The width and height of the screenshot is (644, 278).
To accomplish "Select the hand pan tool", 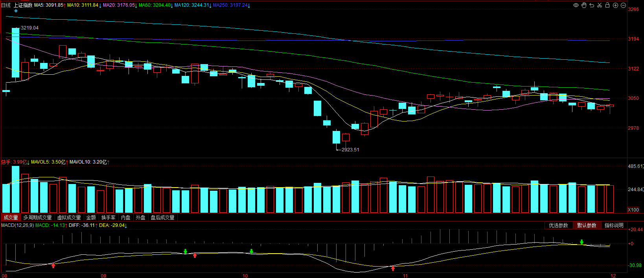I will click(584, 5).
